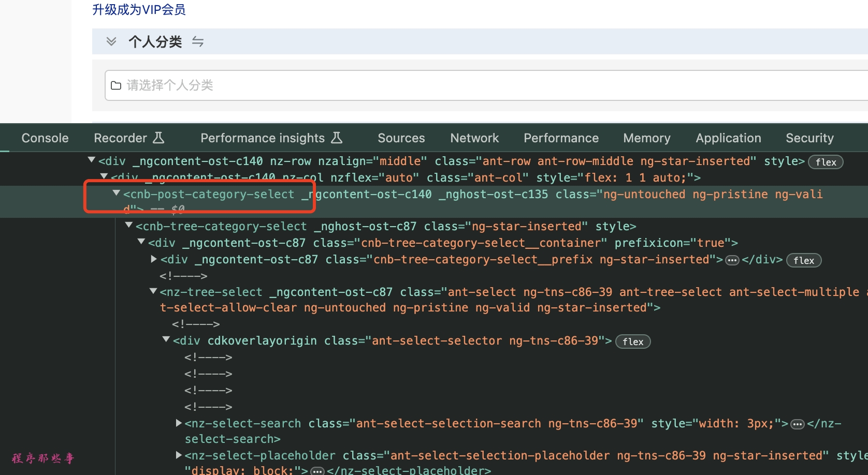Click flex badge after cnb-tree-category-select__prefix div

coord(803,260)
